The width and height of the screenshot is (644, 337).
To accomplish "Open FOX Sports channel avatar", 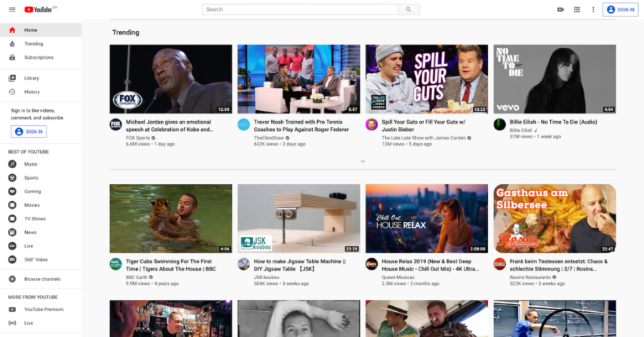I will point(116,124).
